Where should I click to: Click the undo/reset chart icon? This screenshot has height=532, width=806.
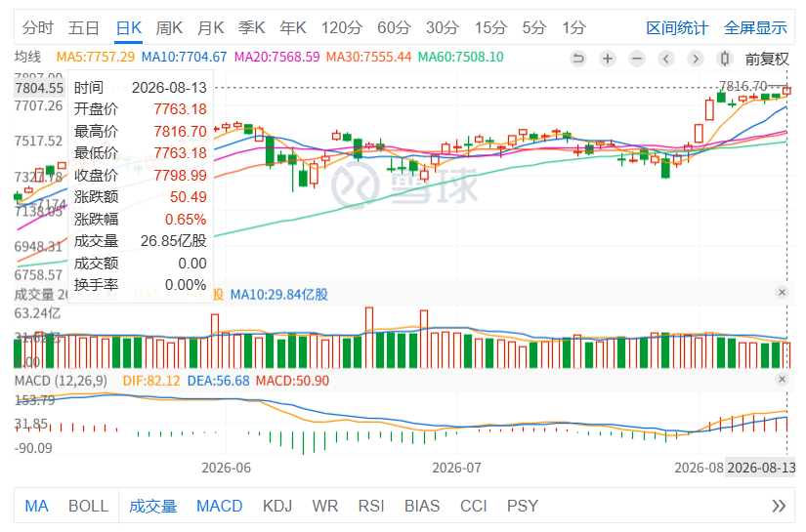(578, 59)
